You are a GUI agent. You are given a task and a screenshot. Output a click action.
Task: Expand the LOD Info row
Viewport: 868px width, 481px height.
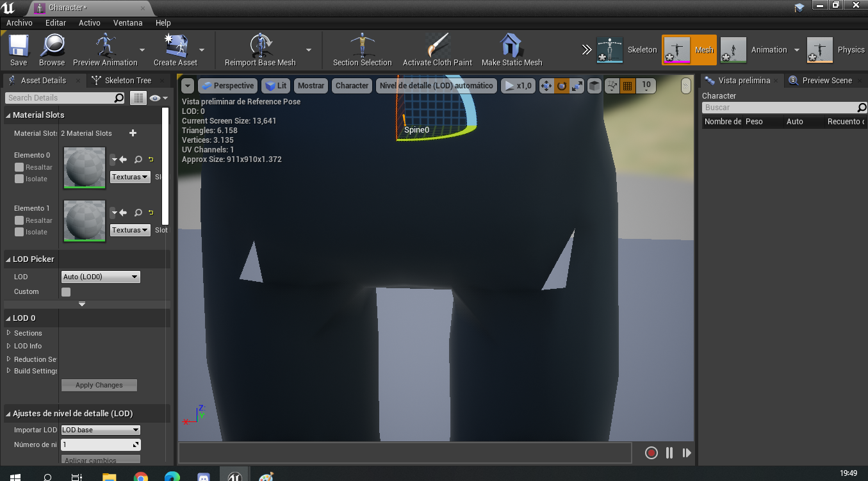tap(9, 346)
